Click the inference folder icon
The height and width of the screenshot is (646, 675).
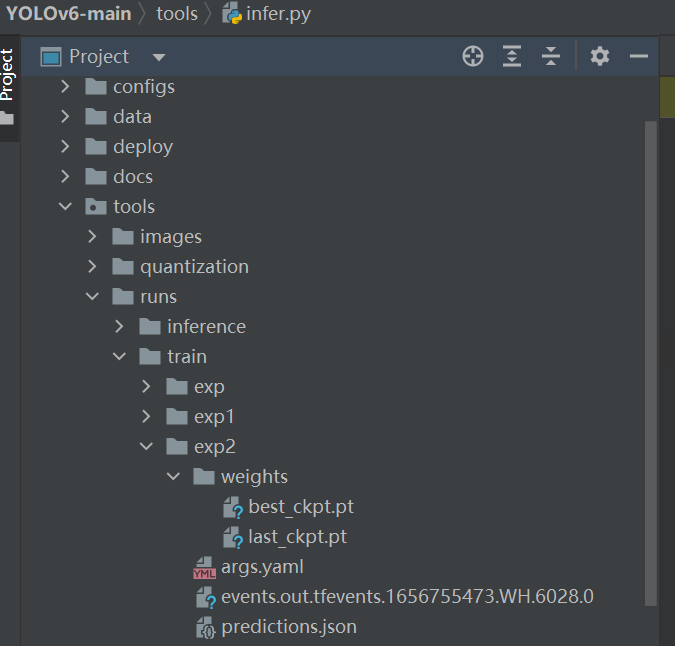click(x=150, y=327)
